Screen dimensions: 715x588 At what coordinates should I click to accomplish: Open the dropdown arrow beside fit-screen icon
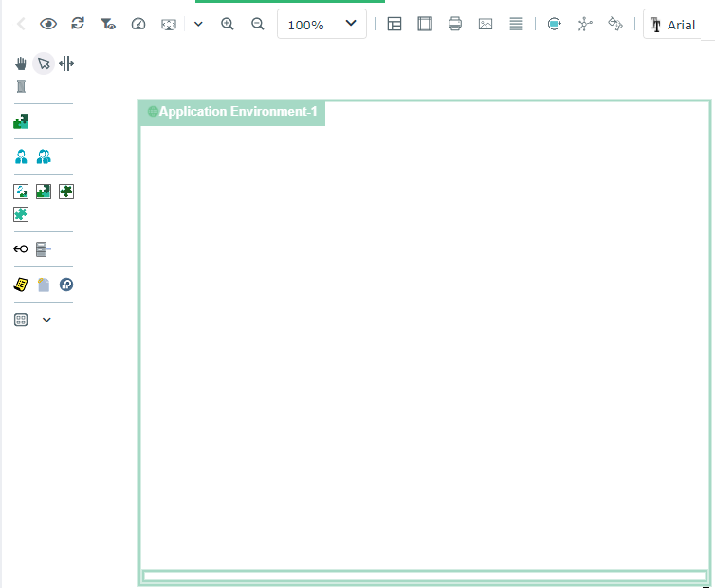point(198,24)
